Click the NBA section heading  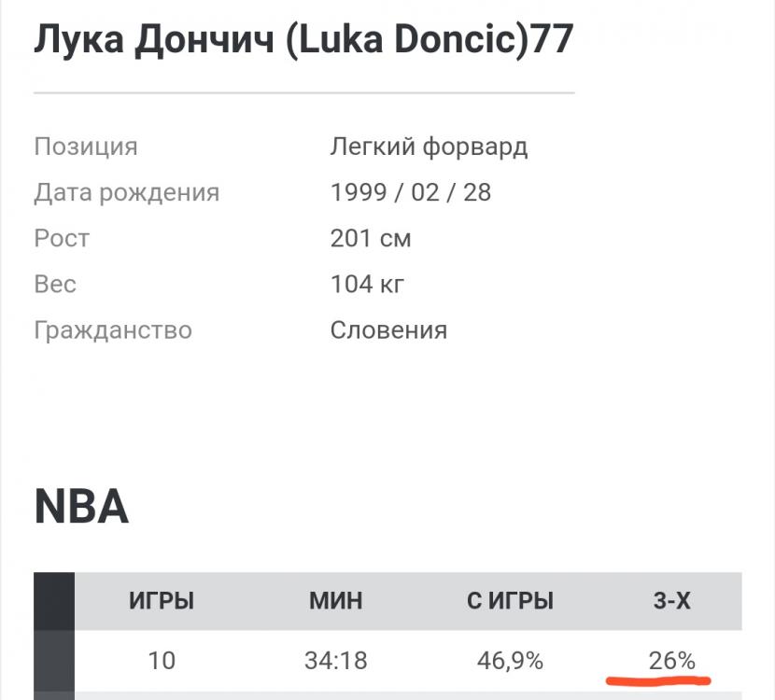point(81,507)
